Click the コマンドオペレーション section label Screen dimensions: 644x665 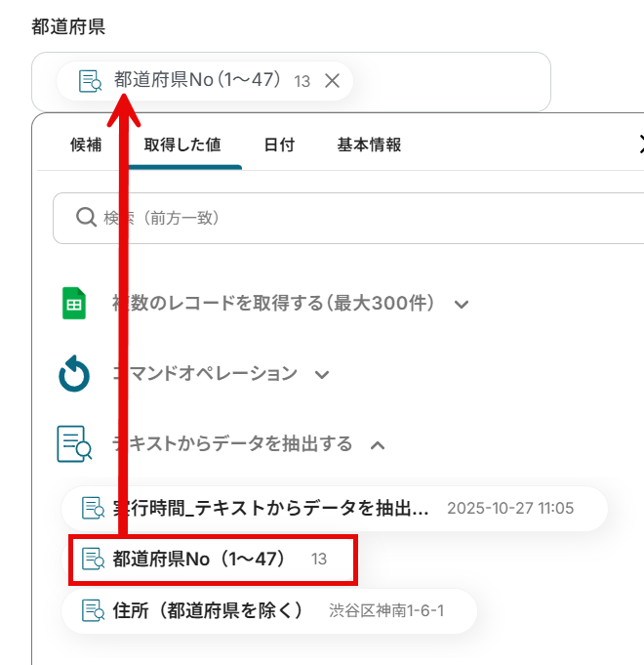(205, 374)
